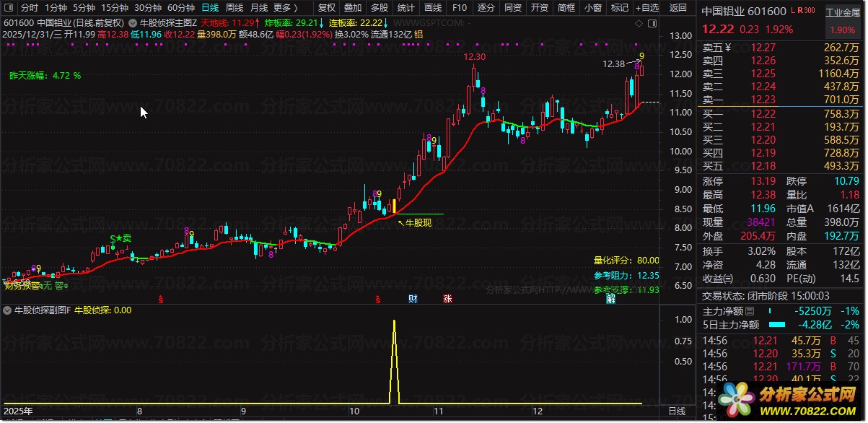Click the 统计 statistics tool
This screenshot has width=868, height=423.
406,8
